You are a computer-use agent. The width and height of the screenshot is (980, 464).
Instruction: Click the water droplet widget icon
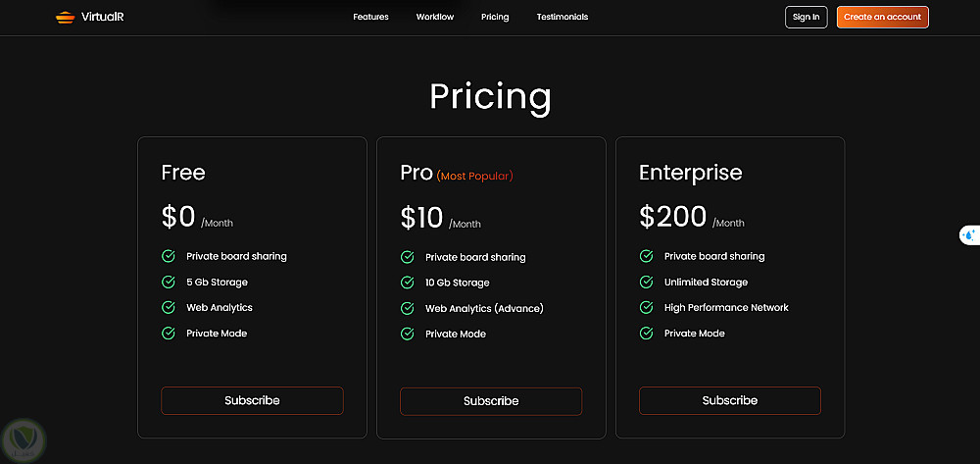point(969,235)
